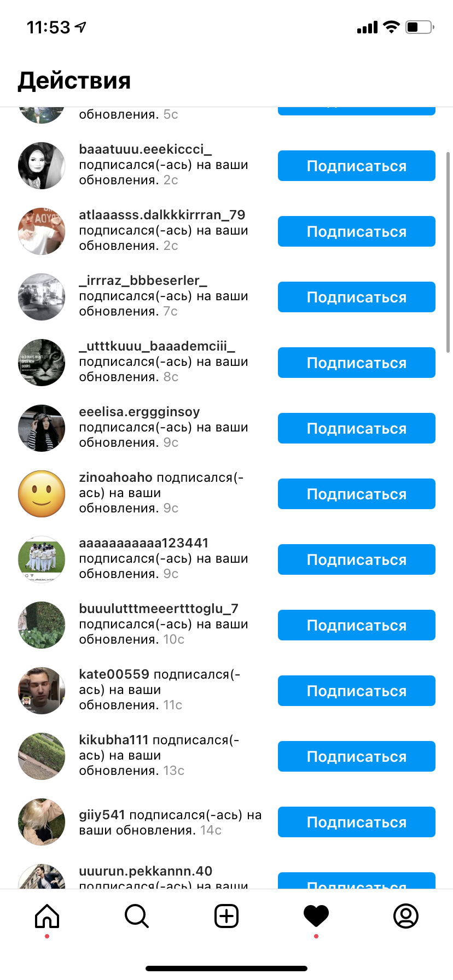
Task: Click the vertical scrollbar indicator
Action: [x=449, y=253]
